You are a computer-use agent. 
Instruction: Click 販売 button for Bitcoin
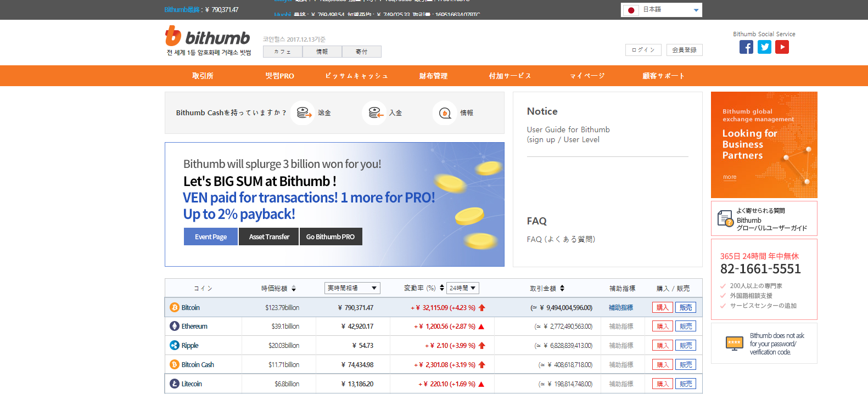coord(686,307)
